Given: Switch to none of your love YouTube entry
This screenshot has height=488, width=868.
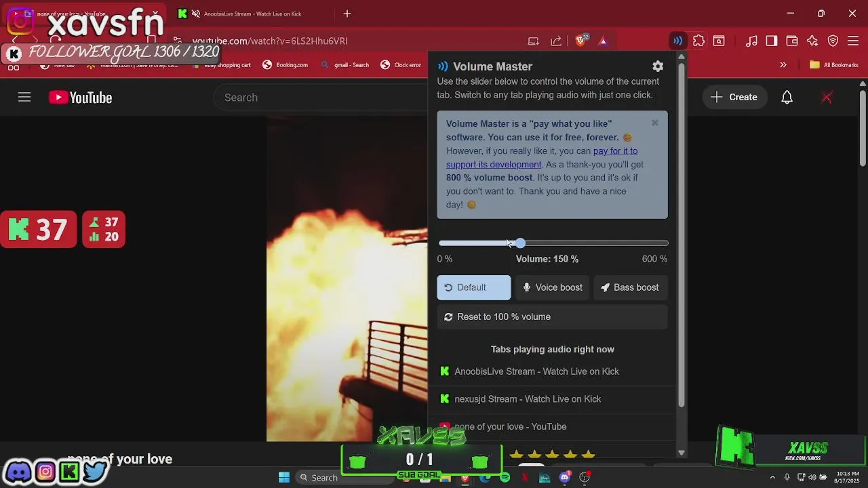Looking at the screenshot, I should tap(553, 427).
